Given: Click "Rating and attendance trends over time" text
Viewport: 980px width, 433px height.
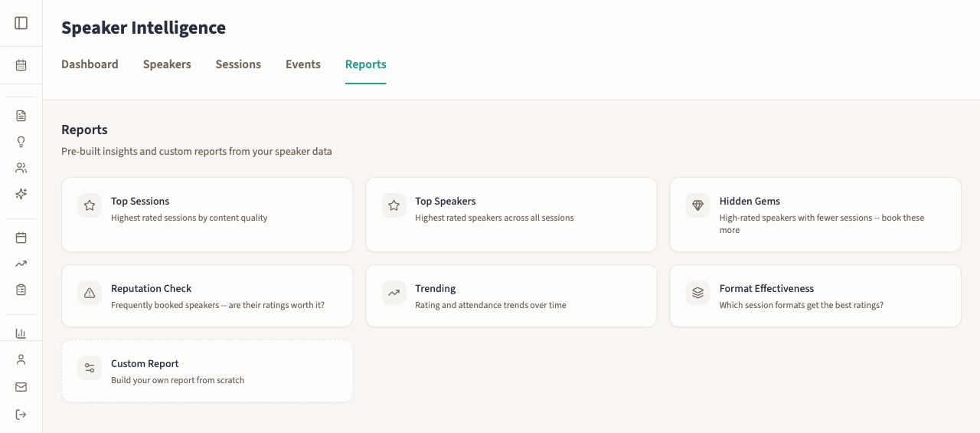Looking at the screenshot, I should pos(491,305).
